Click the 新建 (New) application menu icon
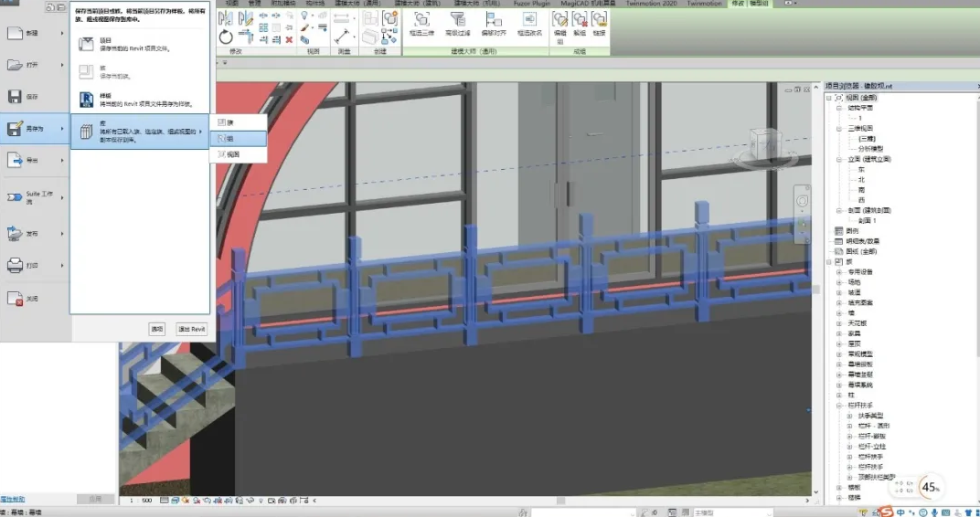The width and height of the screenshot is (980, 517). point(16,34)
